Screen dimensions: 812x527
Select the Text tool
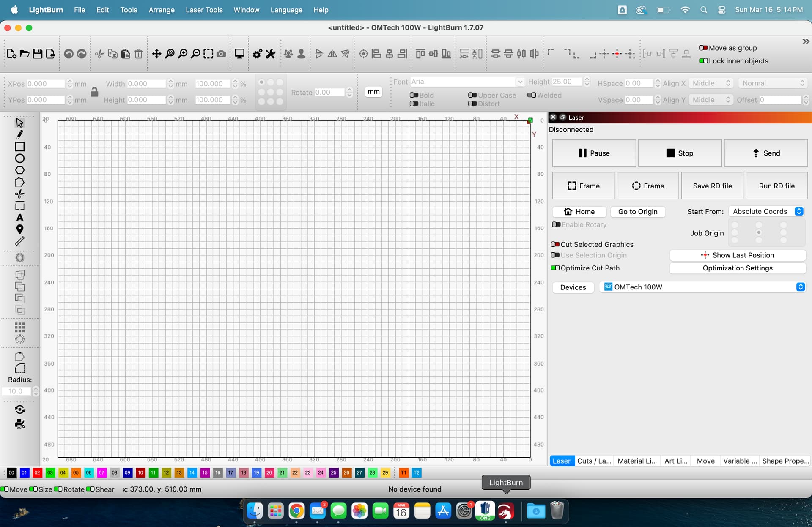coord(19,217)
